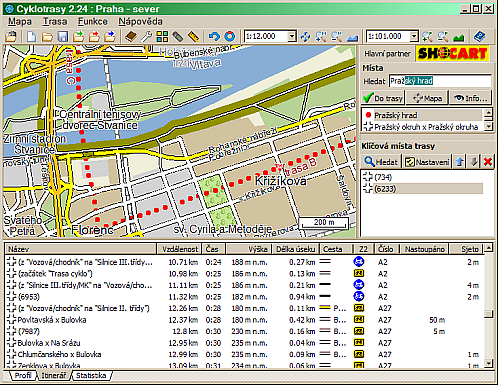Click the Název column header

point(80,249)
